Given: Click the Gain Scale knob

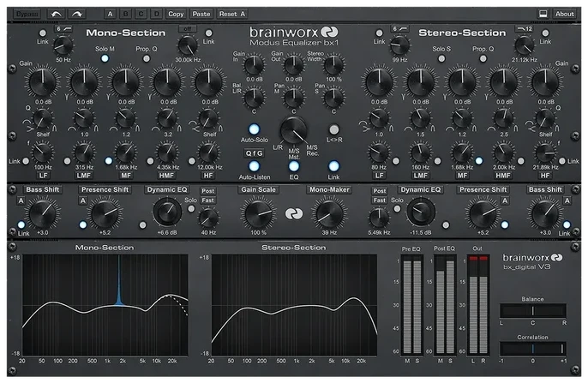Looking at the screenshot, I should (258, 213).
